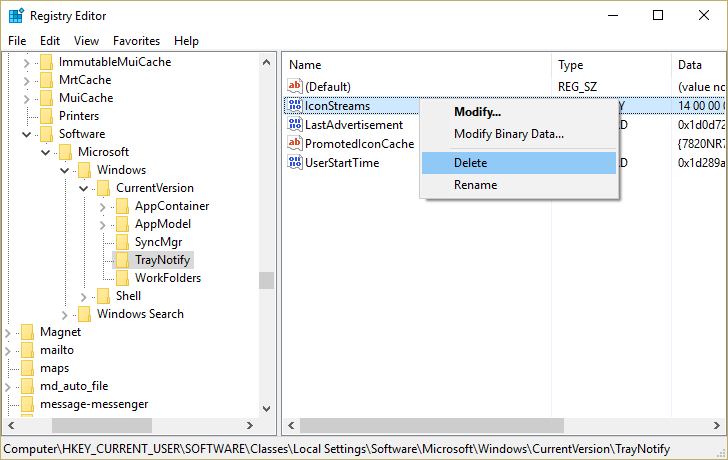Click the Registry Editor app icon in title bar
The width and height of the screenshot is (728, 460).
[17, 15]
